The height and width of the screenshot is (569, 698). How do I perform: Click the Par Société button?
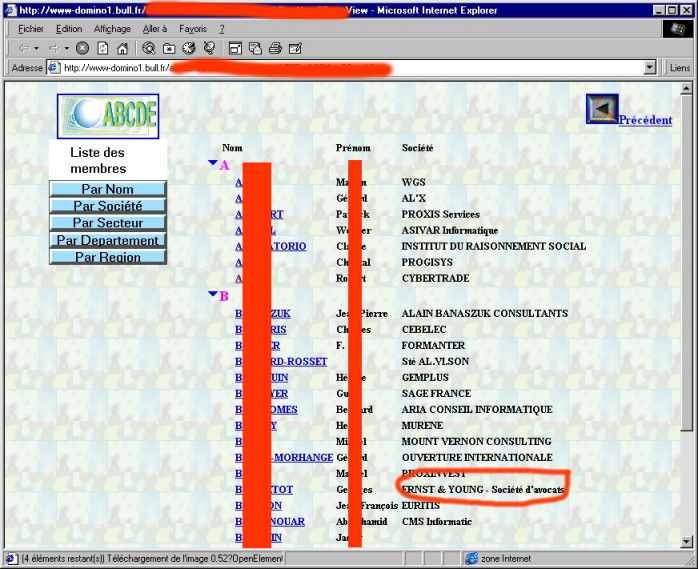108,206
